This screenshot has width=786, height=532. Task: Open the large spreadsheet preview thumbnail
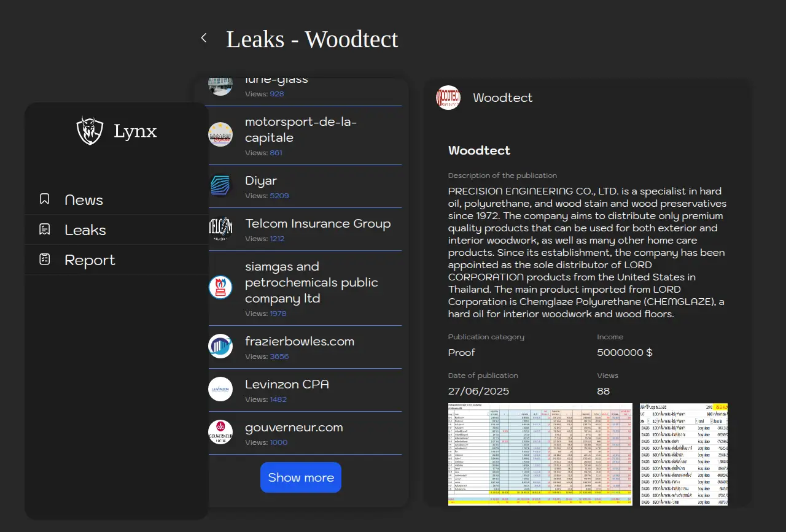540,454
